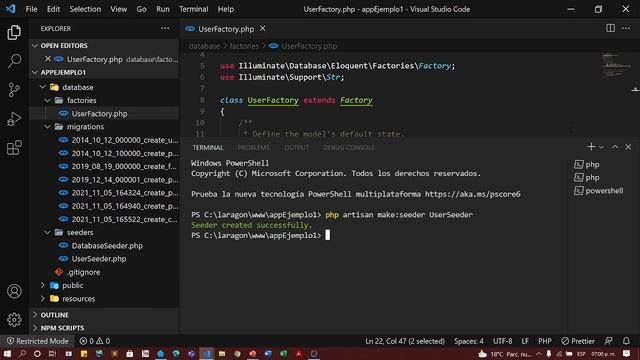Change UTF-8 encoding in status bar

coord(502,341)
